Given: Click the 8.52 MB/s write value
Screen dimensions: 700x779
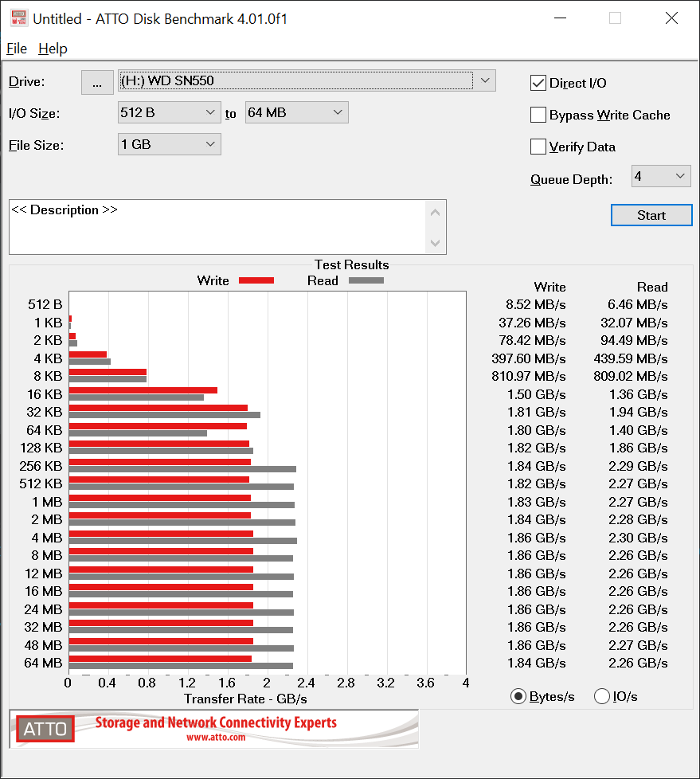Looking at the screenshot, I should click(536, 304).
